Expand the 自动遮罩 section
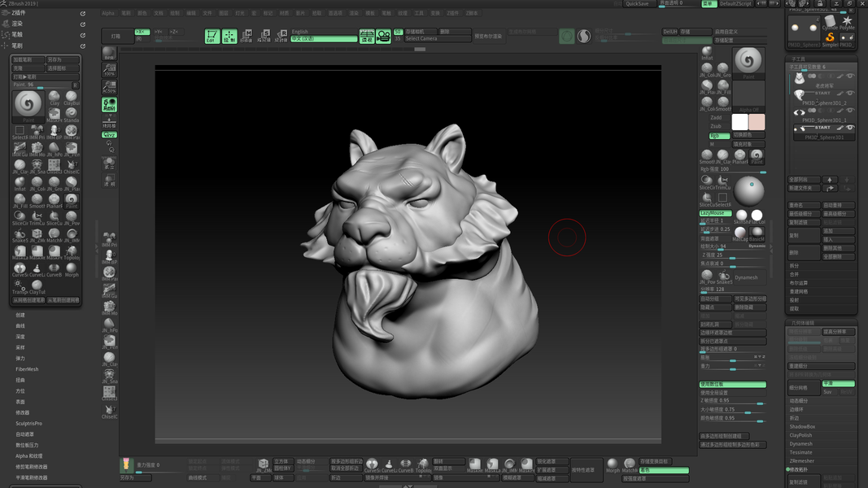Viewport: 868px width, 488px height. tap(25, 434)
